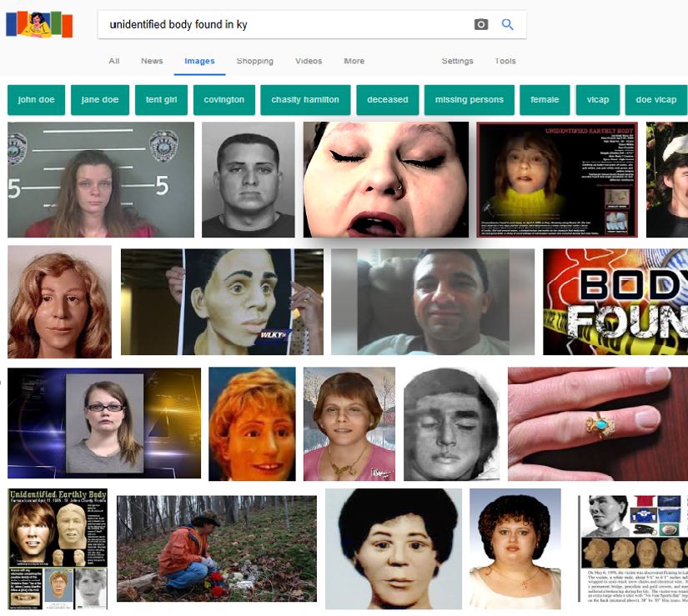The height and width of the screenshot is (616, 688).
Task: Open the Videos tab
Action: click(309, 61)
